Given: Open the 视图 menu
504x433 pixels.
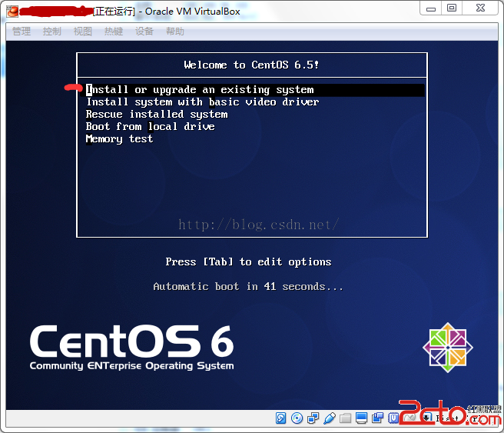Looking at the screenshot, I should pos(83,32).
